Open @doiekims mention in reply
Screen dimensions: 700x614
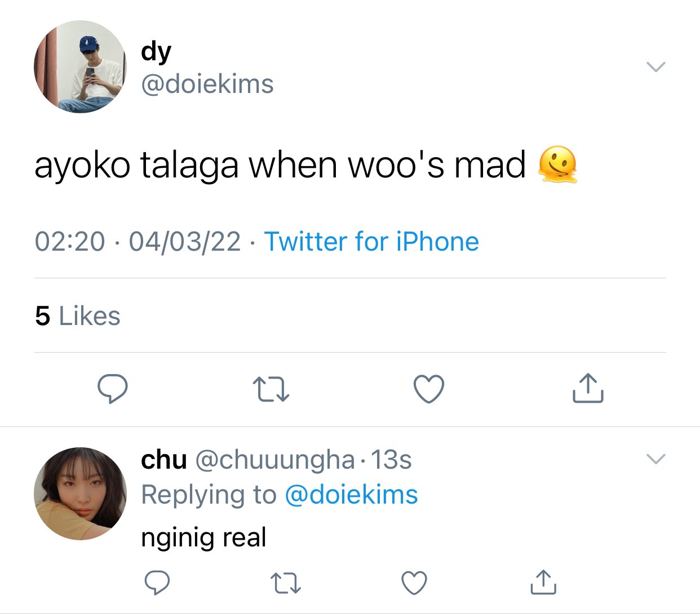(351, 495)
